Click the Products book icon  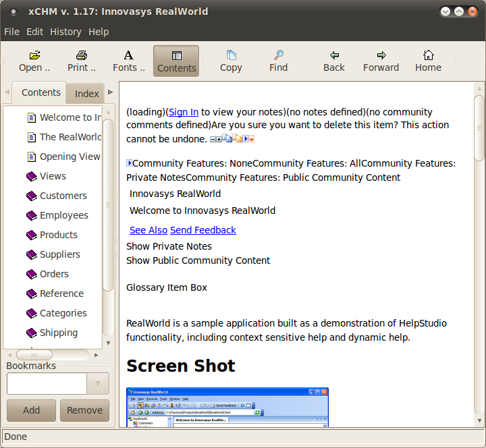point(32,235)
